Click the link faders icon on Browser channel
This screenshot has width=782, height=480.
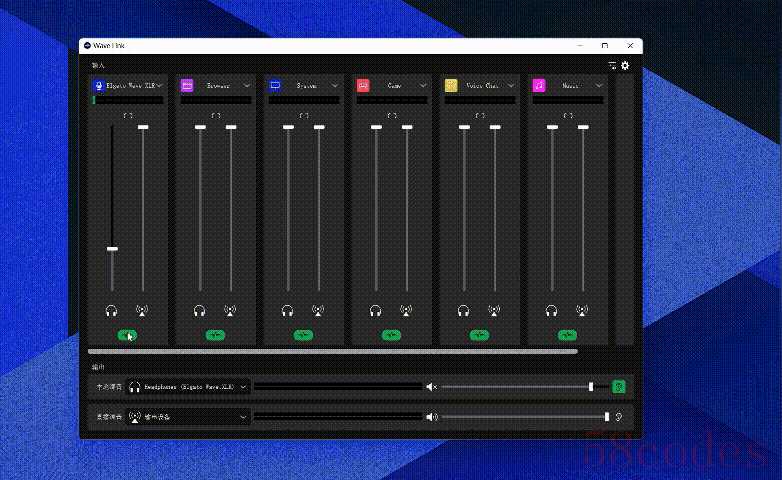point(215,115)
